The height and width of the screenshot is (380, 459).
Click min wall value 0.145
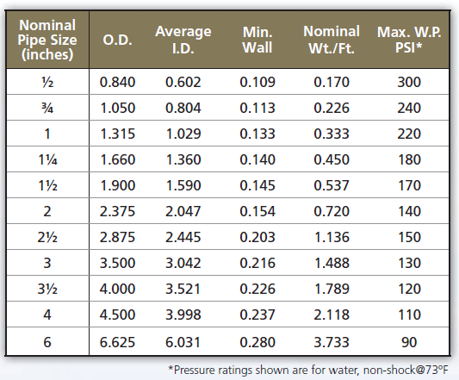tap(257, 185)
